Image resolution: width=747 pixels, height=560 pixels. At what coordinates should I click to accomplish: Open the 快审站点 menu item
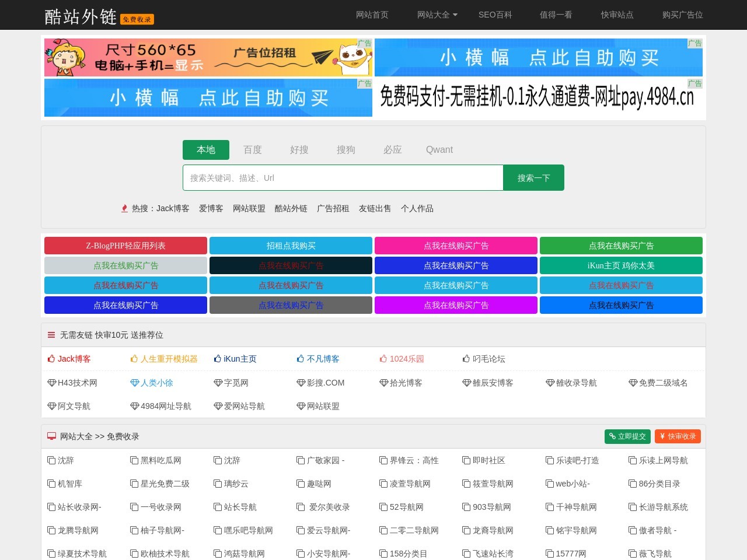[617, 15]
